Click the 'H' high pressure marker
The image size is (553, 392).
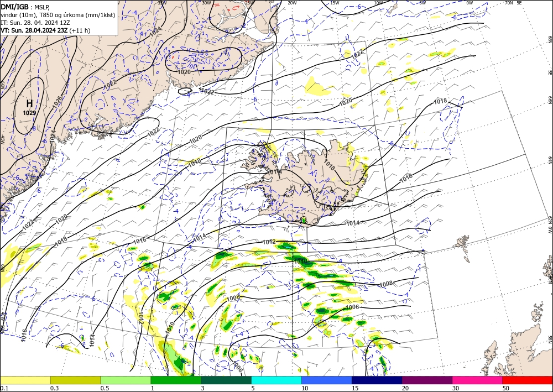pos(30,103)
